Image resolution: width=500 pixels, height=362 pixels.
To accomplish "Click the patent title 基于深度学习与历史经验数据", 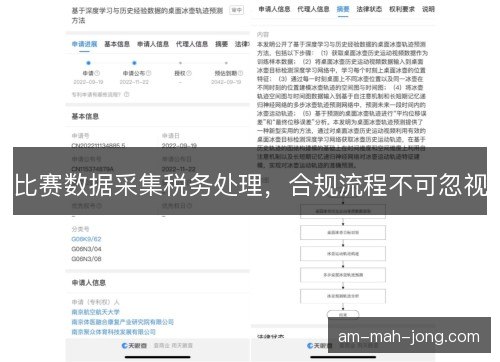I will [147, 15].
